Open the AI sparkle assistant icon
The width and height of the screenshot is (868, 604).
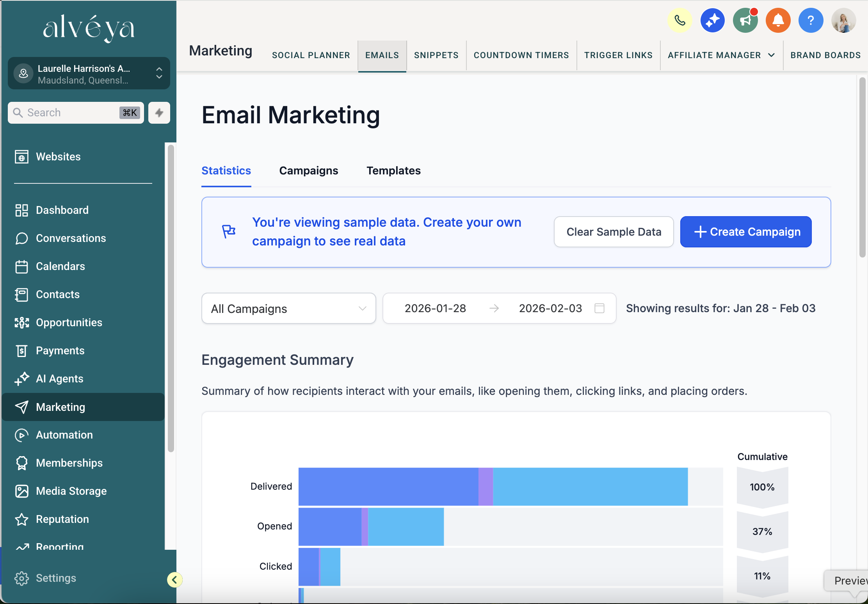click(712, 20)
